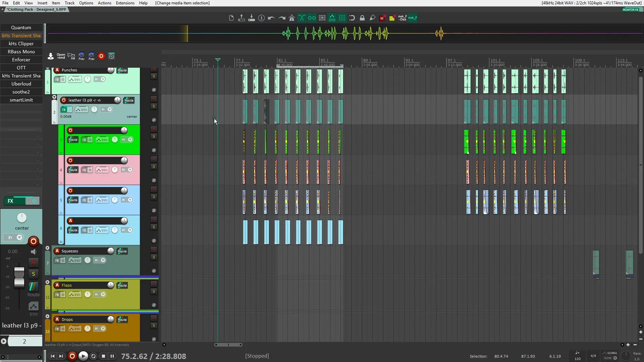This screenshot has width=644, height=362.
Task: Mute the Drops track
Action: click(x=154, y=318)
